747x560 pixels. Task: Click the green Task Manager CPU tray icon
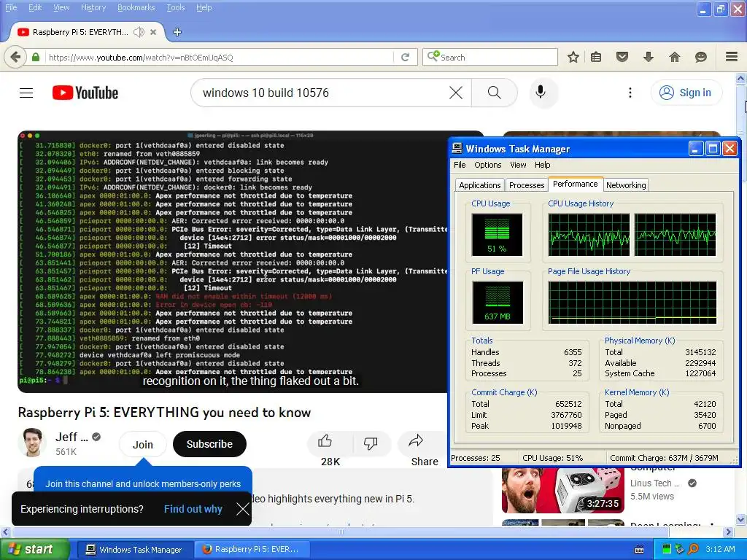[667, 550]
